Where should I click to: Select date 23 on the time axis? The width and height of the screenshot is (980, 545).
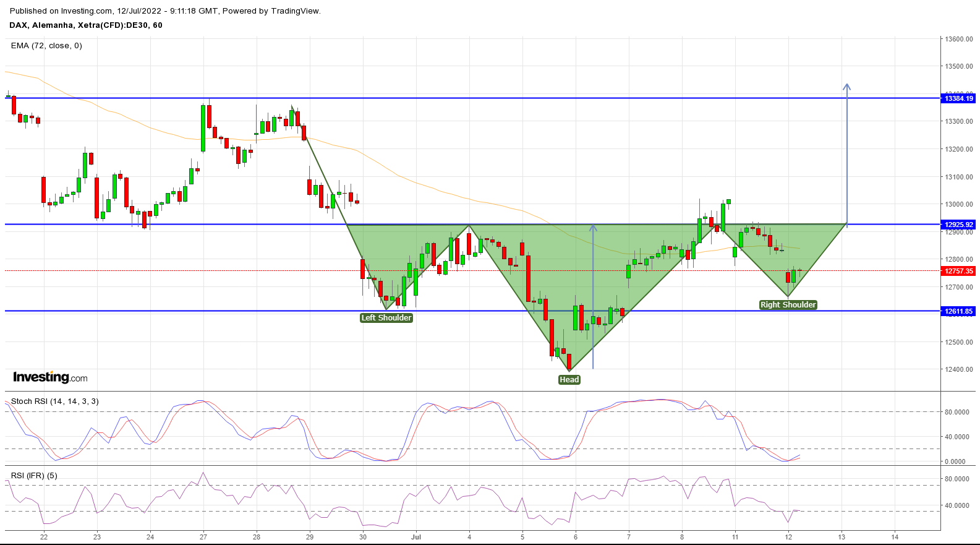[97, 537]
